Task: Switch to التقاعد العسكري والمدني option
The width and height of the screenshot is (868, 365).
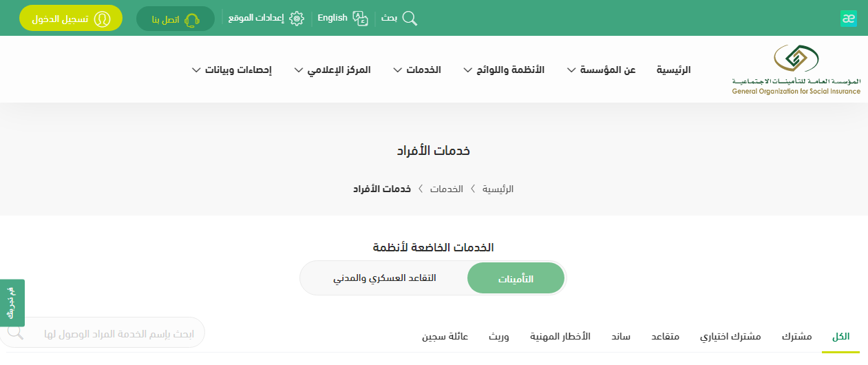Action: click(385, 278)
